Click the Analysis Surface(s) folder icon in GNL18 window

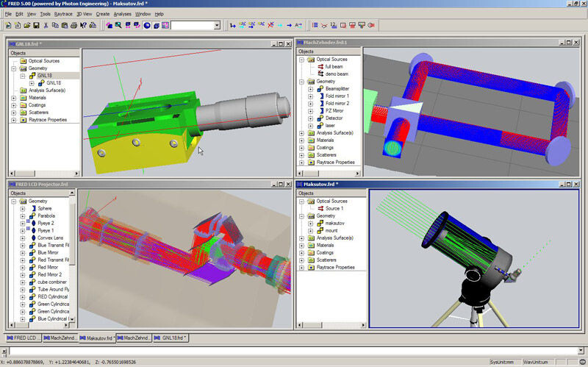(x=24, y=90)
